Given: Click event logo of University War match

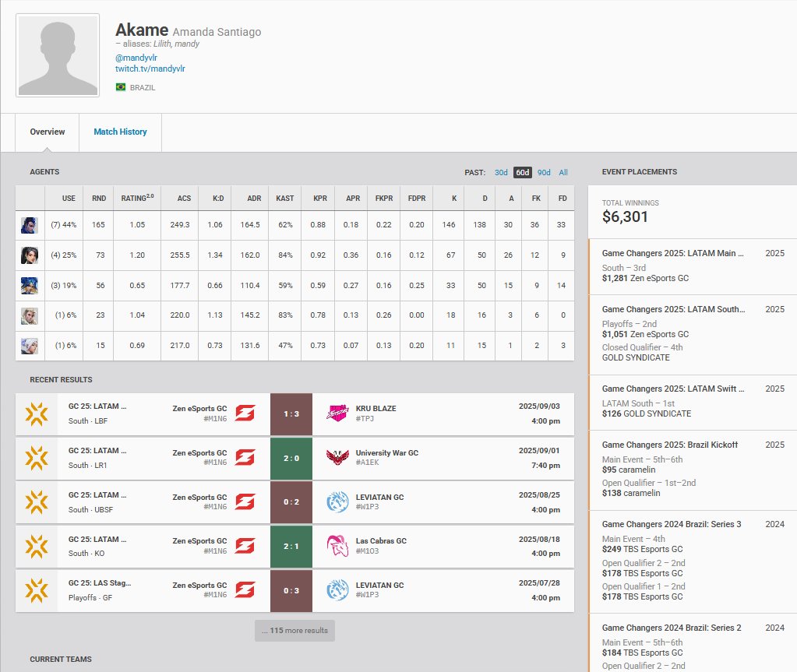Looking at the screenshot, I should [37, 458].
